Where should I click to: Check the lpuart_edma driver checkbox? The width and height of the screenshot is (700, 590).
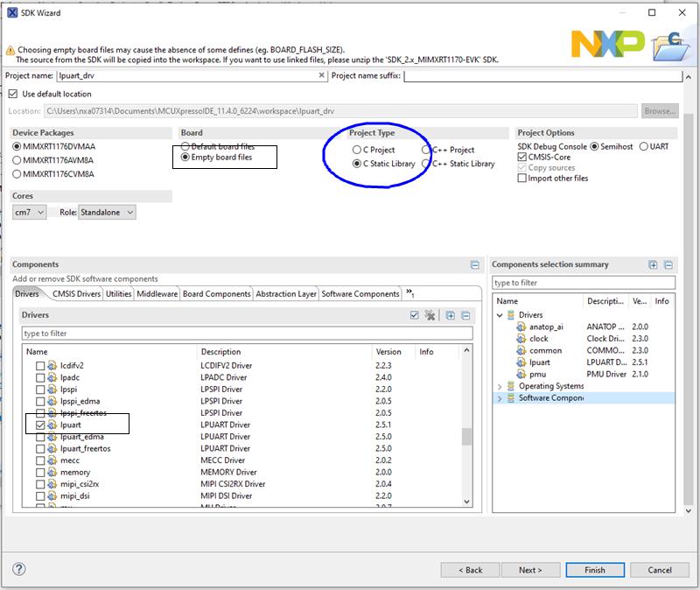coord(39,437)
